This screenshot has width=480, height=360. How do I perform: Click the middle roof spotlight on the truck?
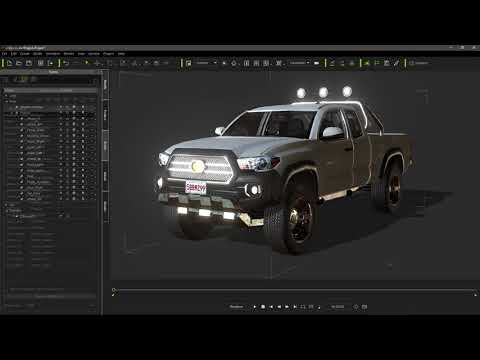323,92
